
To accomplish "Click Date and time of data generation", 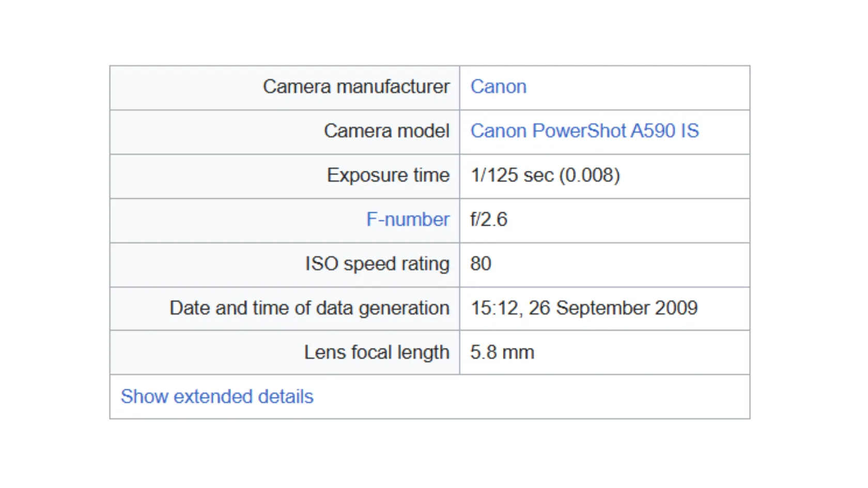I will click(309, 308).
